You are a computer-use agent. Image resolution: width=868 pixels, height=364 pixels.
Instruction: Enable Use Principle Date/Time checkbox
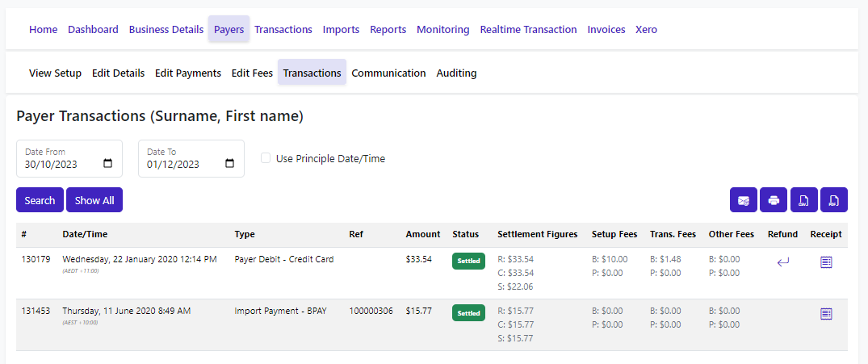point(266,158)
